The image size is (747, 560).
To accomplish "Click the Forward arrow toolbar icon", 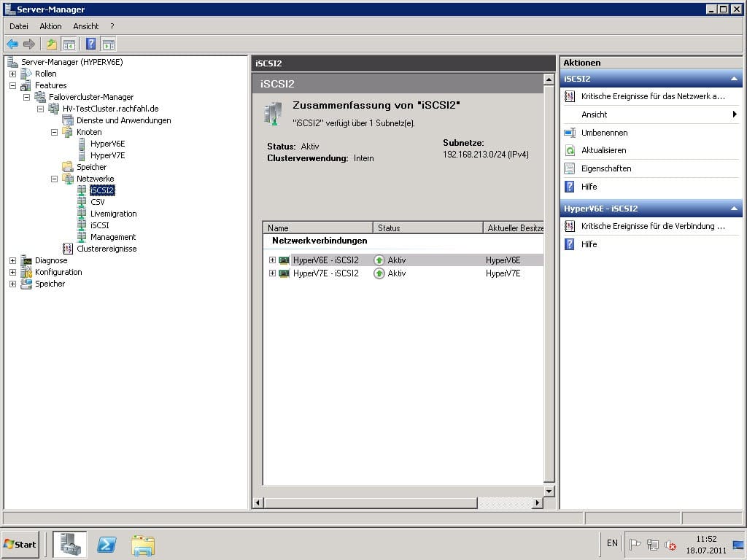I will [x=29, y=44].
